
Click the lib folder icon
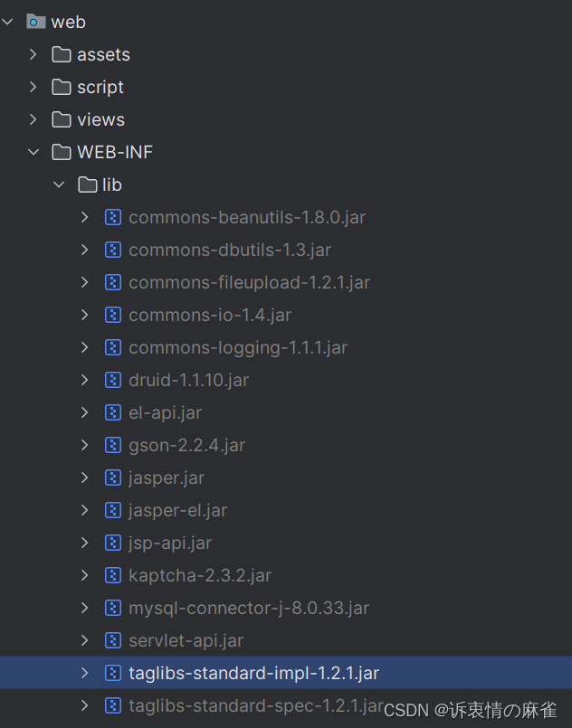click(86, 184)
